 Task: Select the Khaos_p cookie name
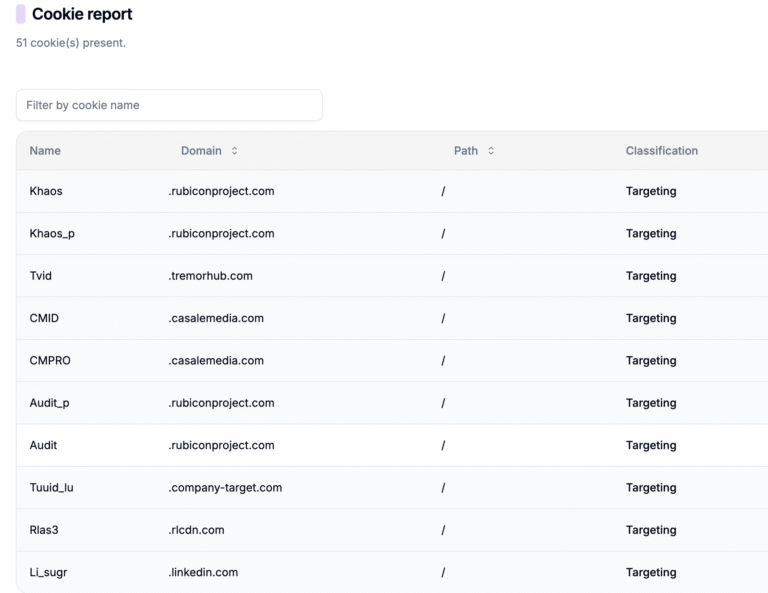52,234
